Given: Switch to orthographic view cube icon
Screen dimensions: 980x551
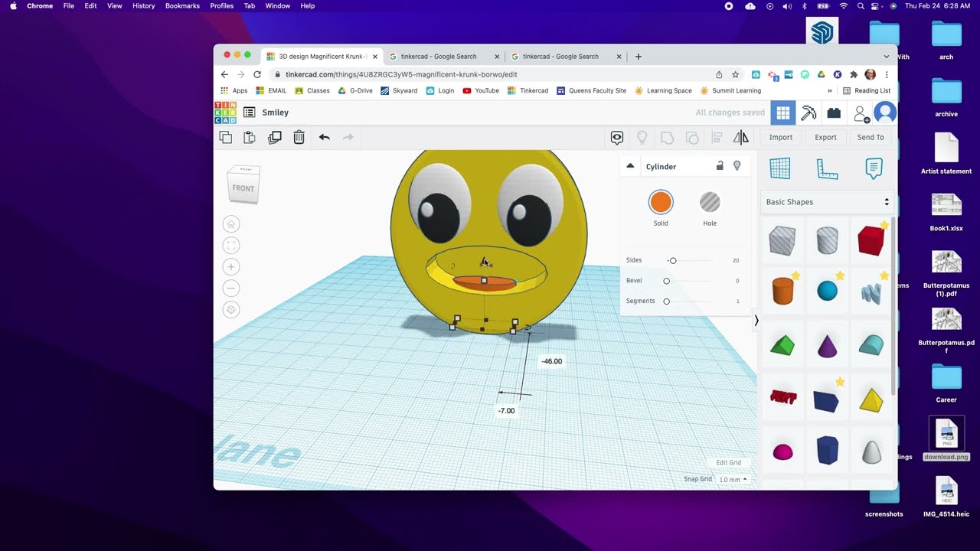Looking at the screenshot, I should tap(231, 309).
